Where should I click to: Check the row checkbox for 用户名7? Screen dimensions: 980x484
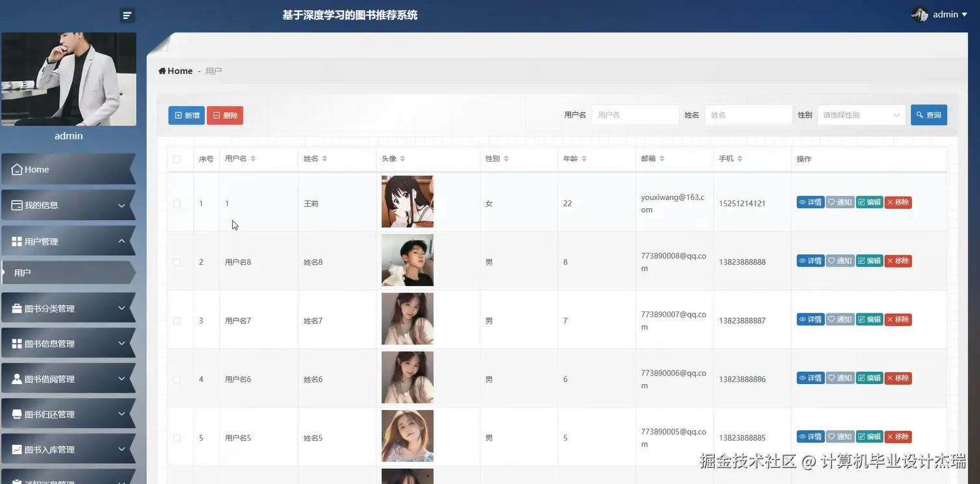177,321
